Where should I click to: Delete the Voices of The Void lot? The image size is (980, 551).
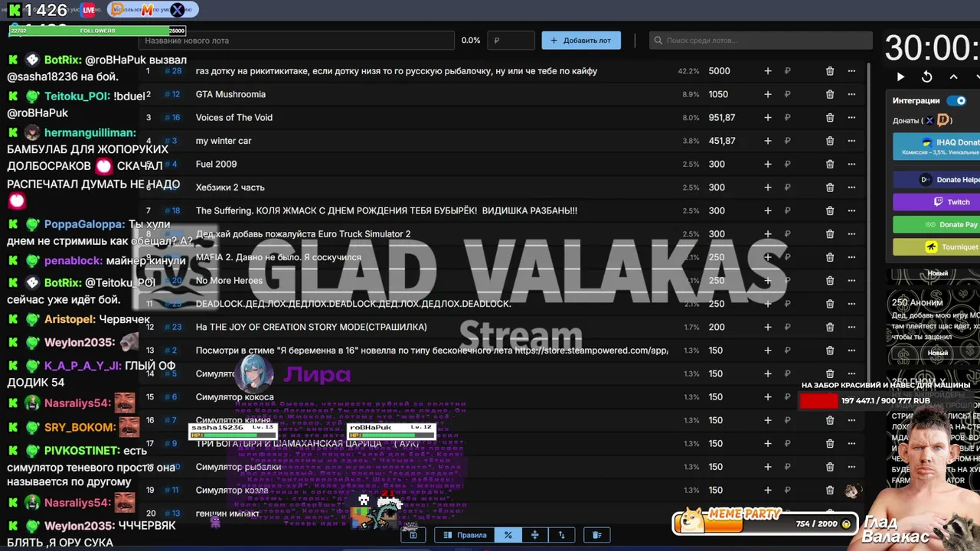(830, 118)
